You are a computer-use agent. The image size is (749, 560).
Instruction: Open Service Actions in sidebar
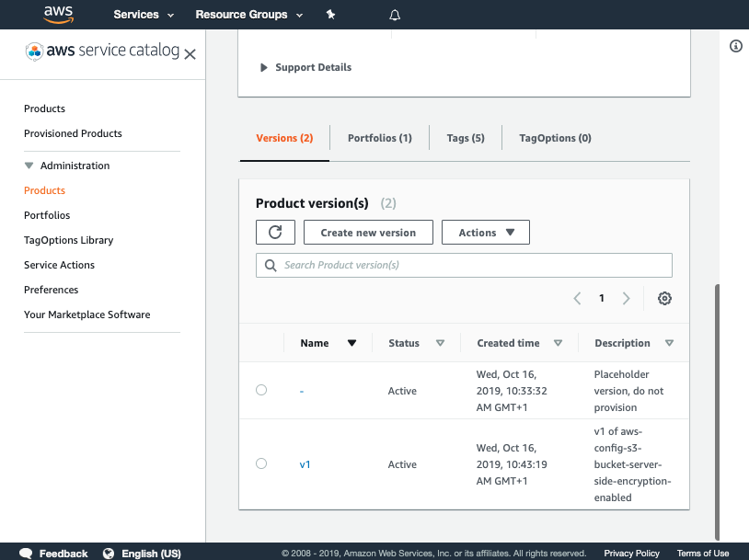pos(59,265)
